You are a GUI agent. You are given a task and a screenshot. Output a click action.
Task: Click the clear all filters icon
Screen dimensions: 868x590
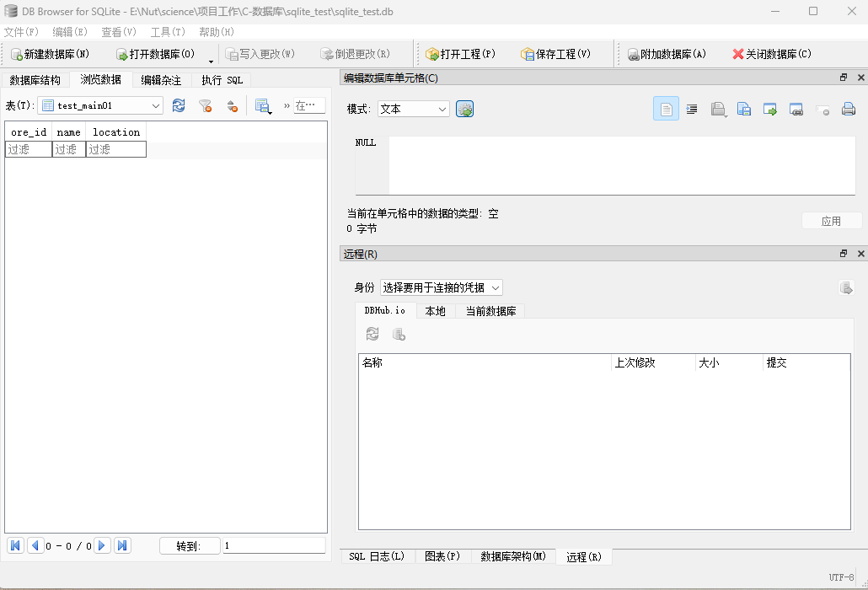click(206, 105)
